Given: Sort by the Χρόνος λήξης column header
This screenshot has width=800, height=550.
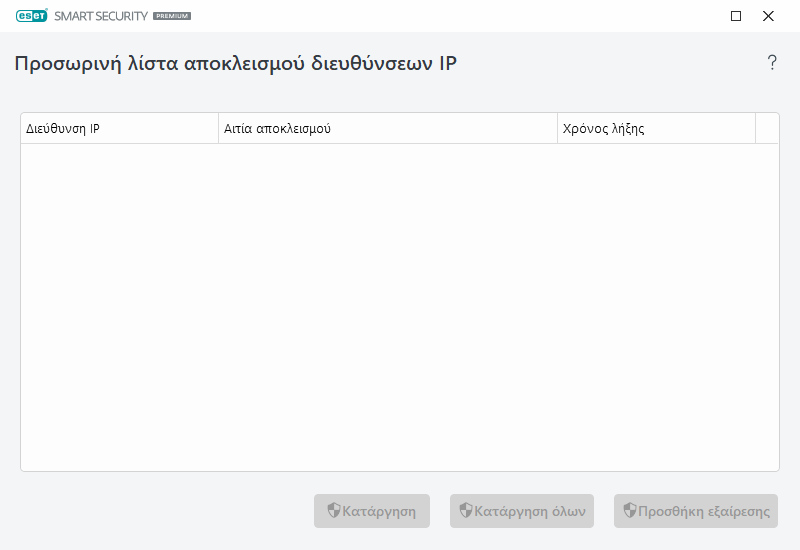Looking at the screenshot, I should pyautogui.click(x=656, y=129).
